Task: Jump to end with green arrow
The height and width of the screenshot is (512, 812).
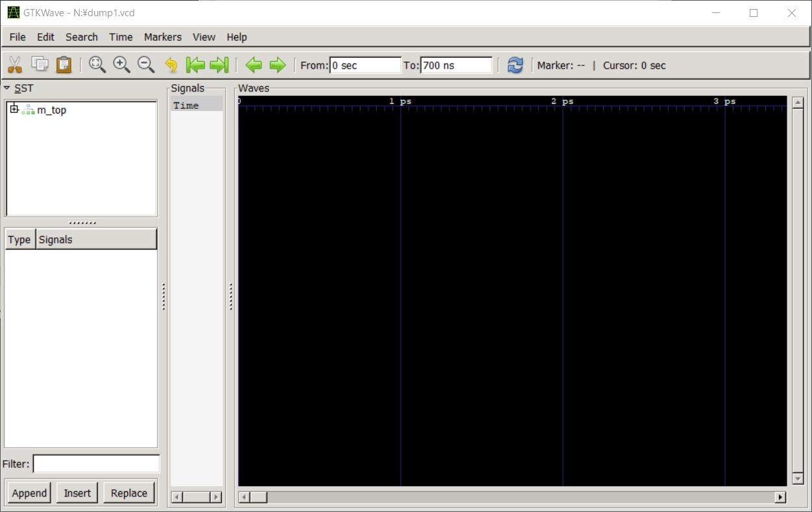Action: point(219,65)
